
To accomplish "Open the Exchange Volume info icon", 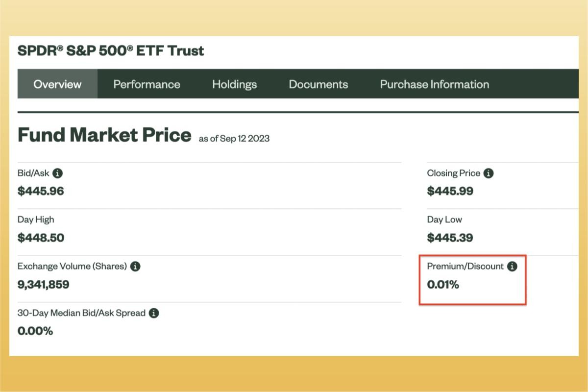I will tap(136, 267).
